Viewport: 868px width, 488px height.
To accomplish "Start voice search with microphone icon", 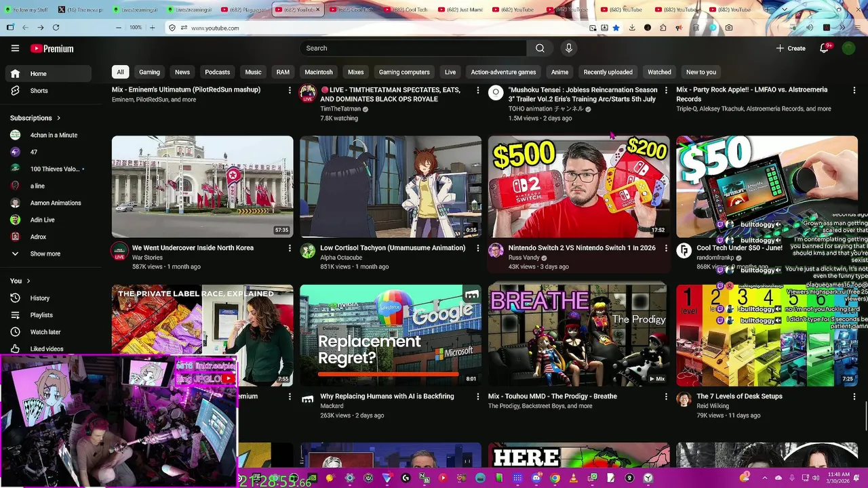I will click(569, 48).
